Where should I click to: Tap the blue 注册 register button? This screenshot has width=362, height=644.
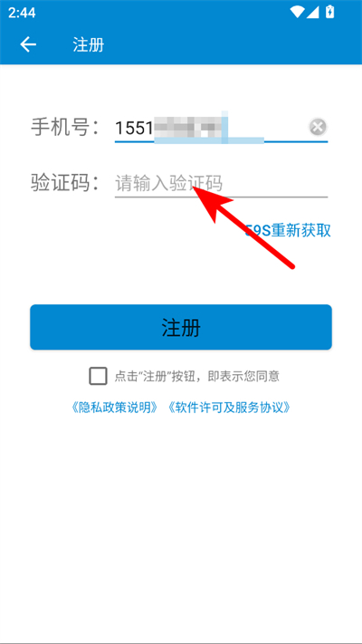tap(181, 327)
